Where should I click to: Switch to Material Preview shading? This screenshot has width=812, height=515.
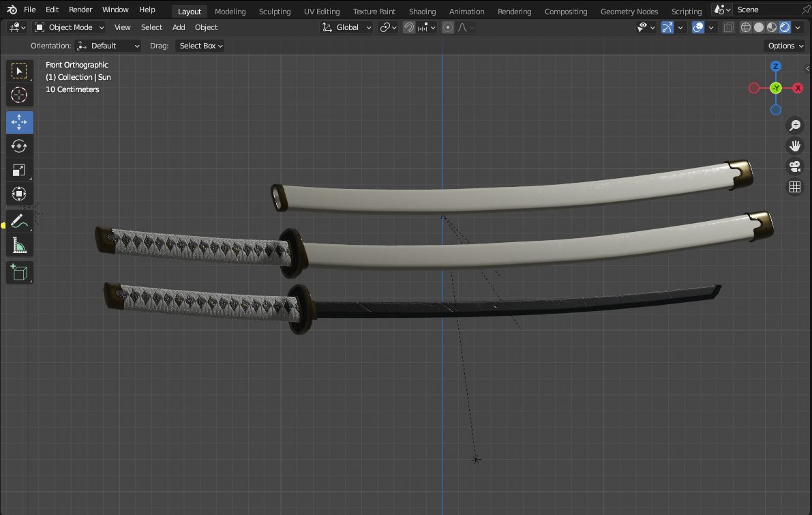tap(772, 27)
